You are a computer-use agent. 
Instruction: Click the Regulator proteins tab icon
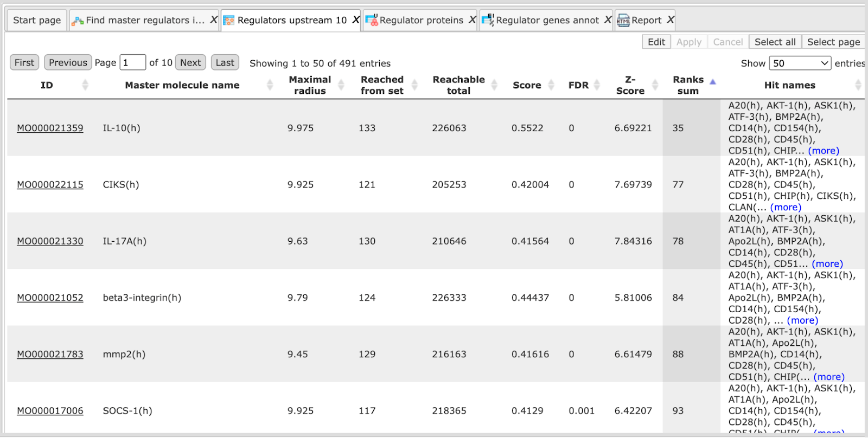point(372,20)
